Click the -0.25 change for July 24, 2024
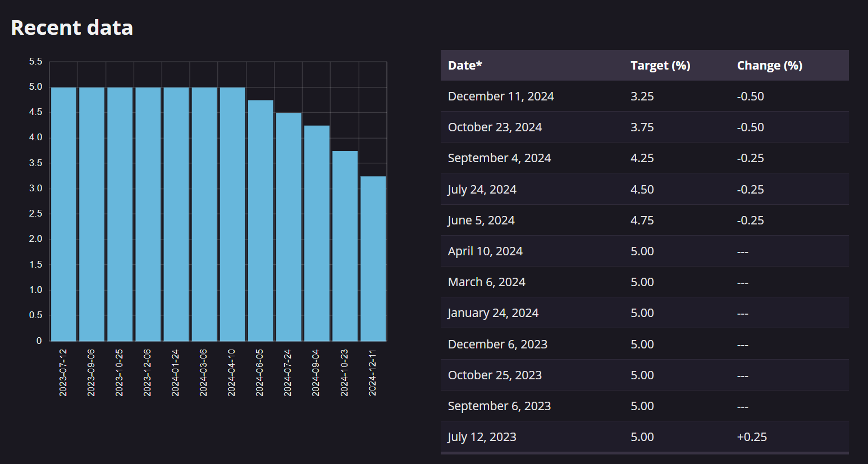Screen dimensions: 868x464 click(751, 190)
